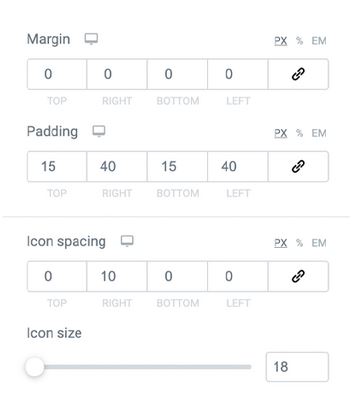Viewport: 362px width, 413px height.
Task: Switch Padding unit to percent
Action: tap(299, 133)
